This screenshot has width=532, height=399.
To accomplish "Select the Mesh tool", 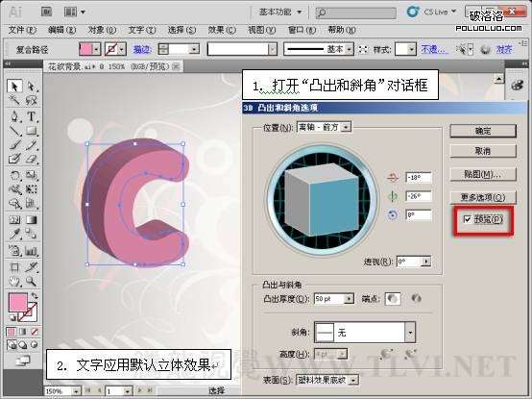I will (x=14, y=220).
